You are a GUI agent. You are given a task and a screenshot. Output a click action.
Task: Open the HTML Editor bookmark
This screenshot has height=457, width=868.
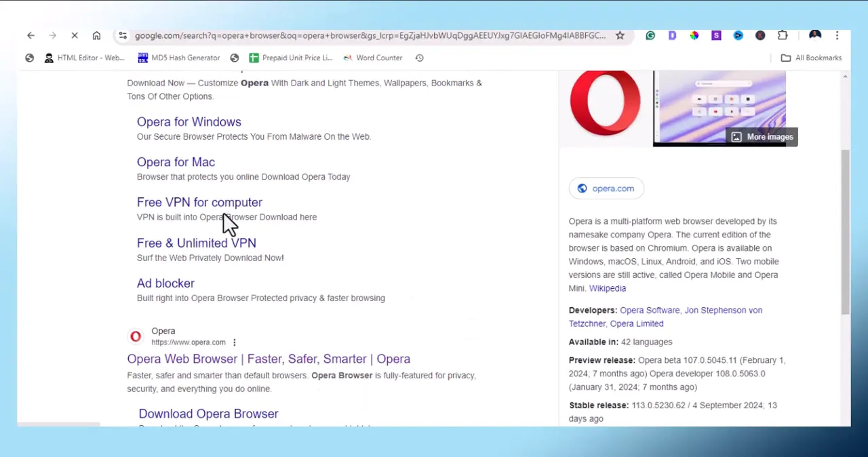pyautogui.click(x=84, y=58)
